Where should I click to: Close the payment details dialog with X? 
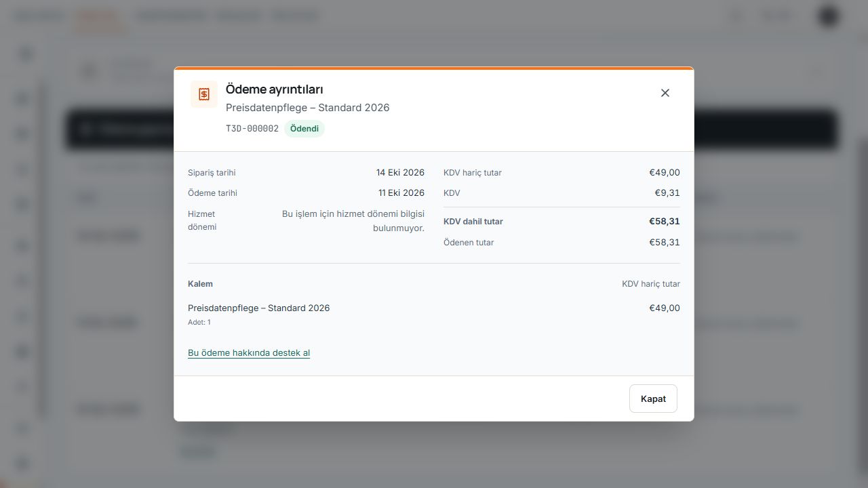[665, 93]
